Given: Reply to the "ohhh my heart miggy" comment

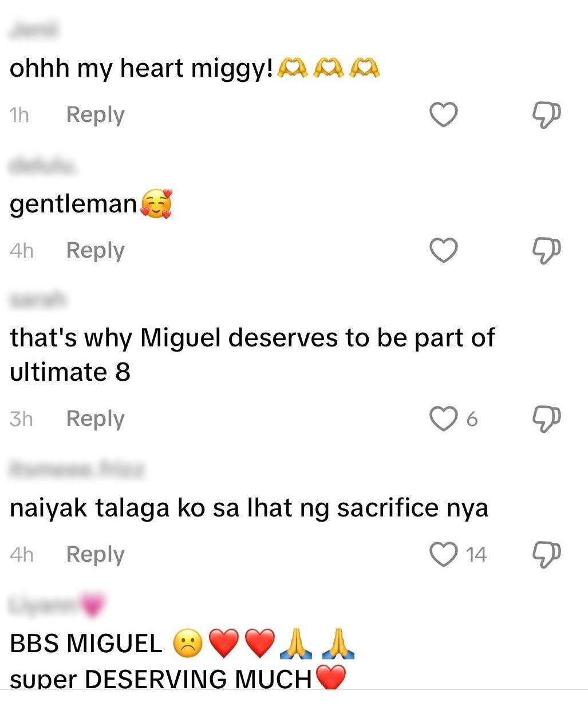Looking at the screenshot, I should [95, 115].
